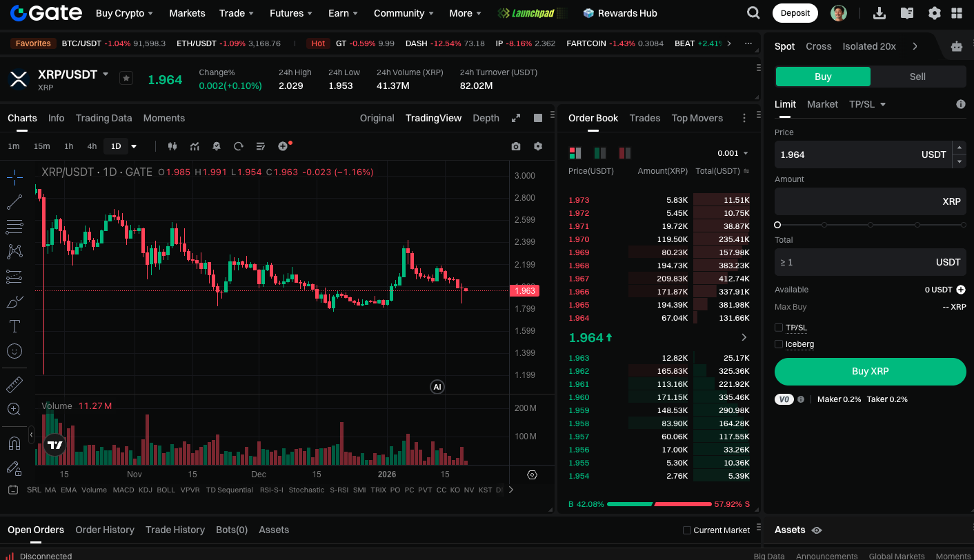Enable the Iceberg order checkbox
The width and height of the screenshot is (974, 560).
coord(779,344)
